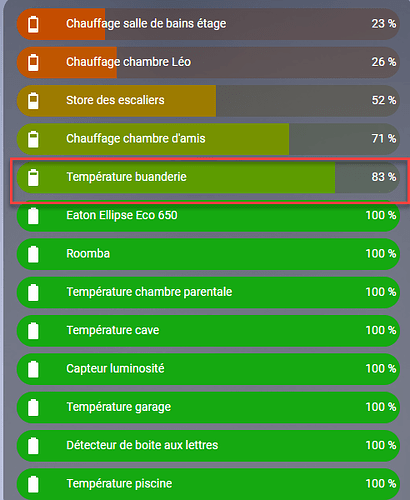Screen dimensions: 410x500
Task: Select the Température garage label
Action: [119, 407]
